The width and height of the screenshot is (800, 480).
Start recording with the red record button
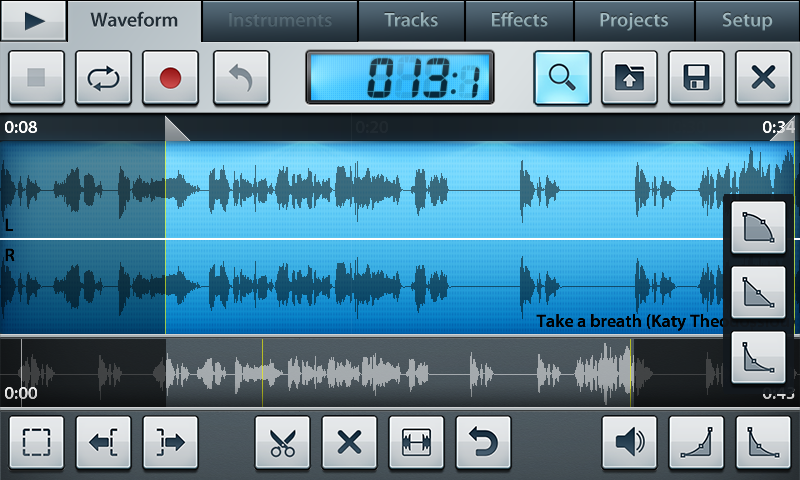(169, 78)
